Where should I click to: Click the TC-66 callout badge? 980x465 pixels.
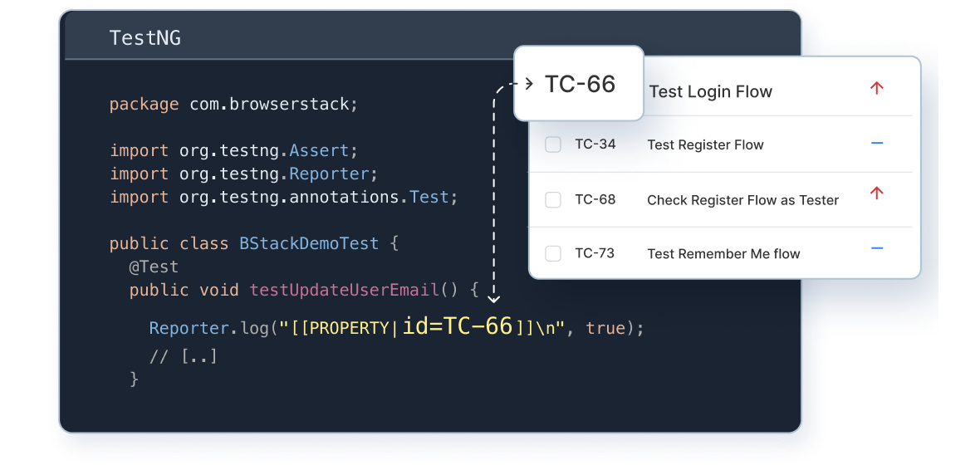(579, 83)
